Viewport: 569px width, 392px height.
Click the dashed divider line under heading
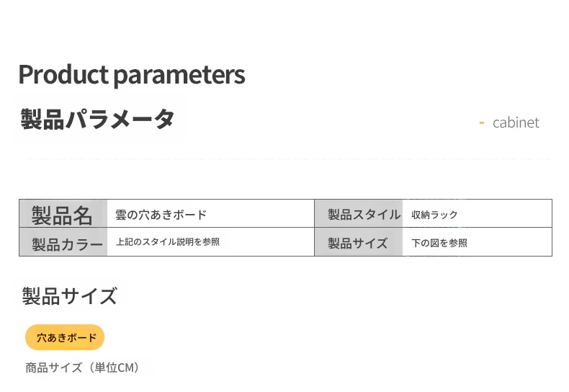[x=288, y=159]
